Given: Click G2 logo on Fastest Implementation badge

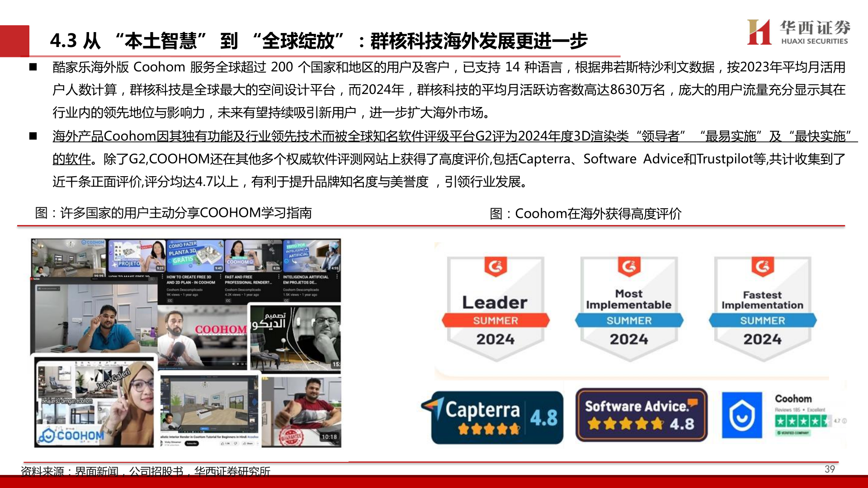Looking at the screenshot, I should 762,266.
